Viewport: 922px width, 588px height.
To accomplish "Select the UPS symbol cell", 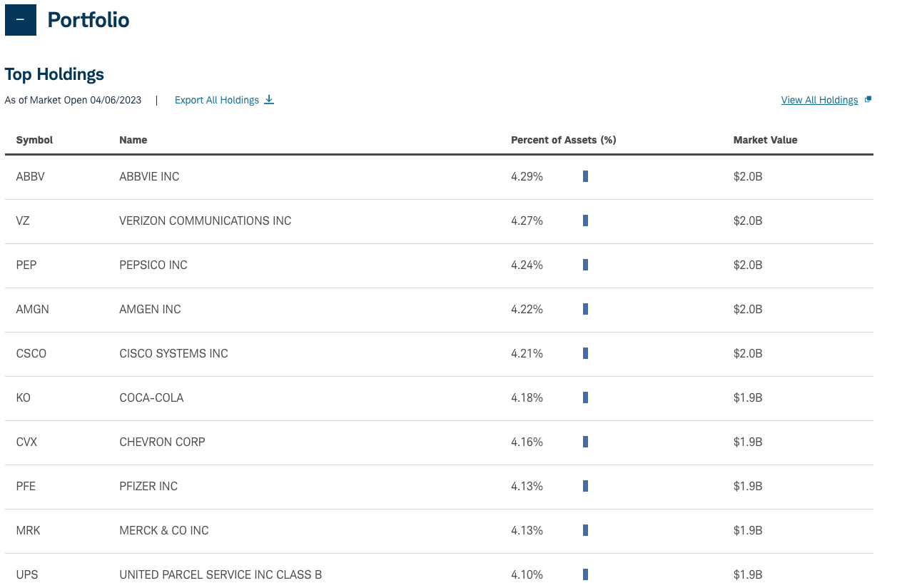I will 26,574.
